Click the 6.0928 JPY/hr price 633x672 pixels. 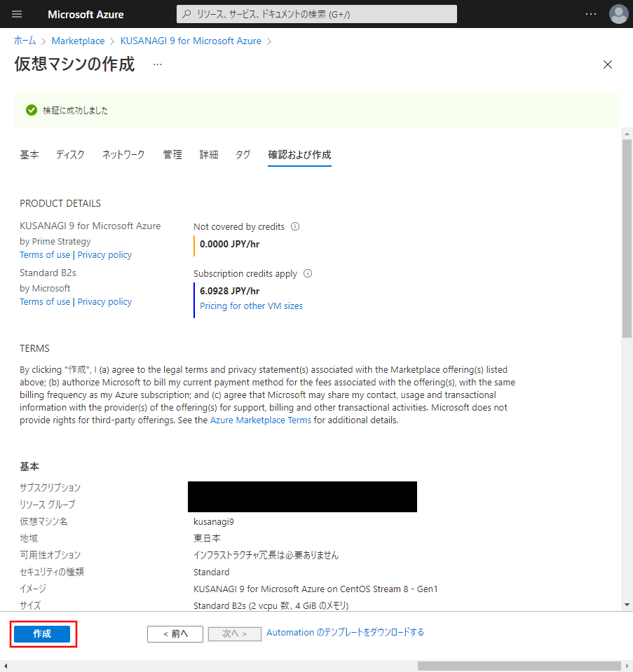coord(229,291)
